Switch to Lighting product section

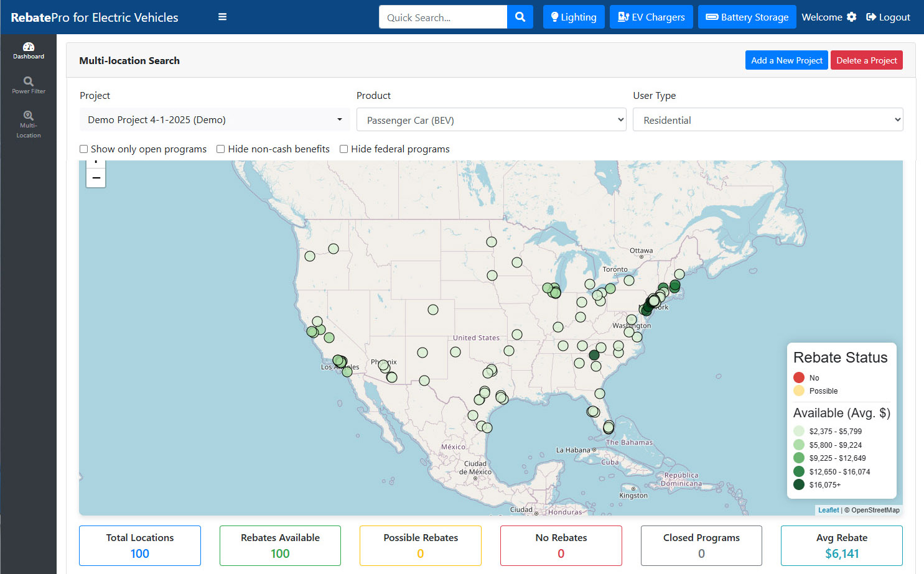point(573,17)
